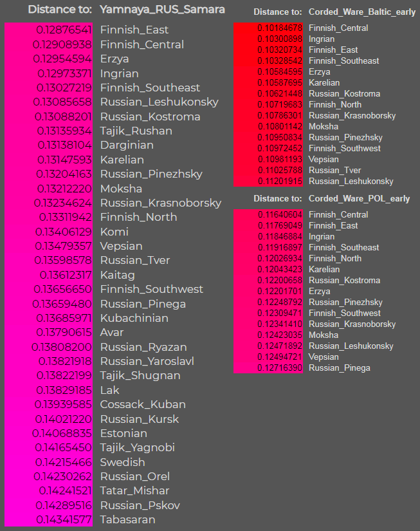
Task: Select the value 0.13234624
Action: (x=63, y=203)
